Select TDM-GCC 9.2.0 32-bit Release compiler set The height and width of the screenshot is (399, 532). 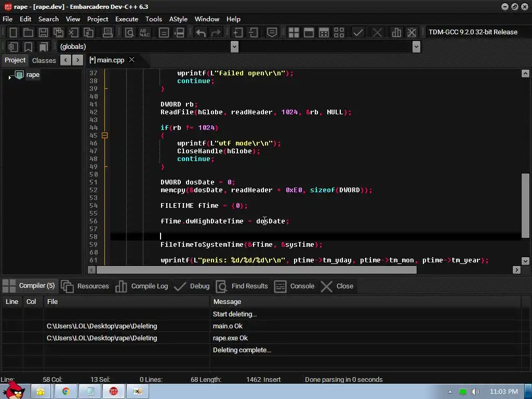[x=473, y=32]
